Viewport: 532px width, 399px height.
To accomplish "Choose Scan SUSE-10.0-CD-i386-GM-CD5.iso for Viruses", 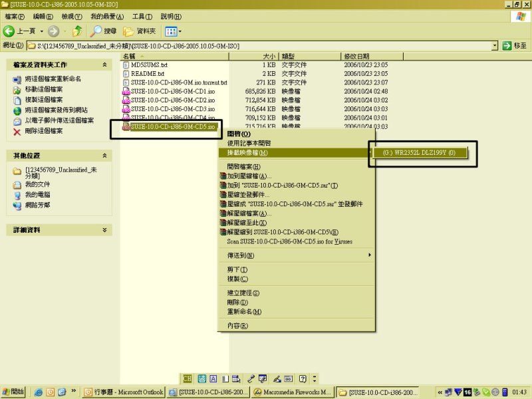I will tap(296, 241).
